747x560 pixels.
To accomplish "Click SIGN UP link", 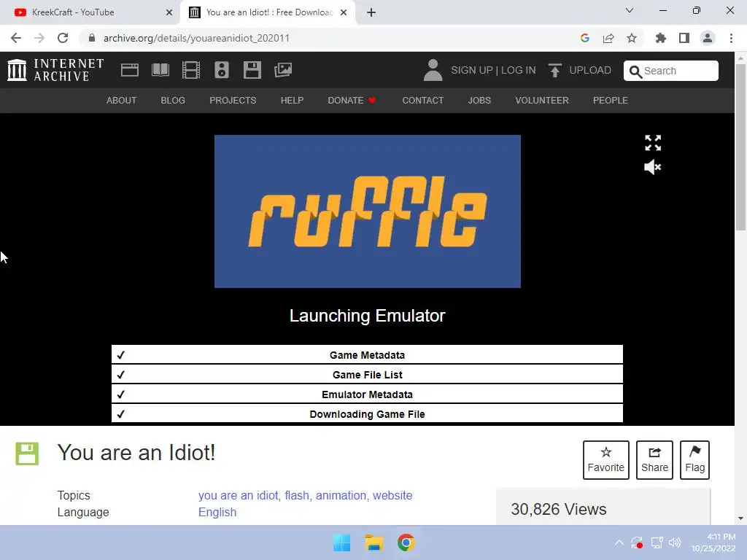I will click(472, 70).
